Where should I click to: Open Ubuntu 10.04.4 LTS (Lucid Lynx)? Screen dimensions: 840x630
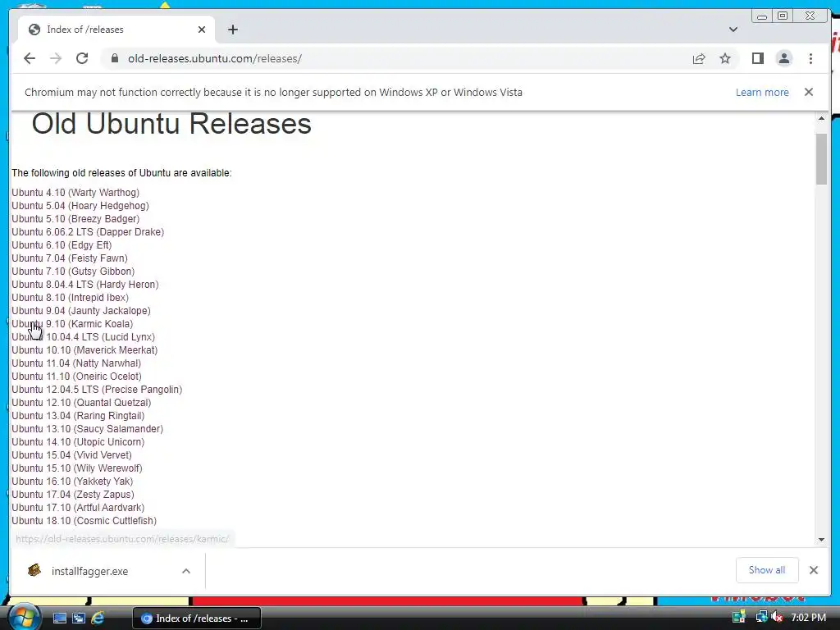84,337
